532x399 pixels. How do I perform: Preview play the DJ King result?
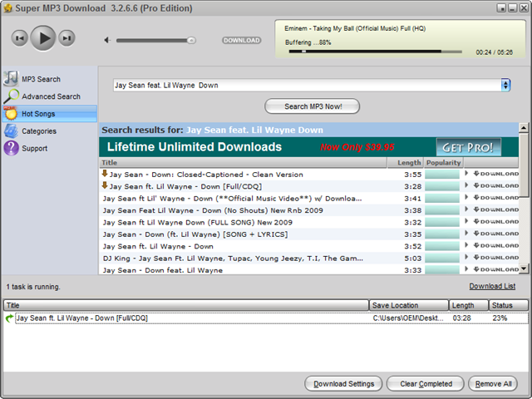pyautogui.click(x=466, y=257)
